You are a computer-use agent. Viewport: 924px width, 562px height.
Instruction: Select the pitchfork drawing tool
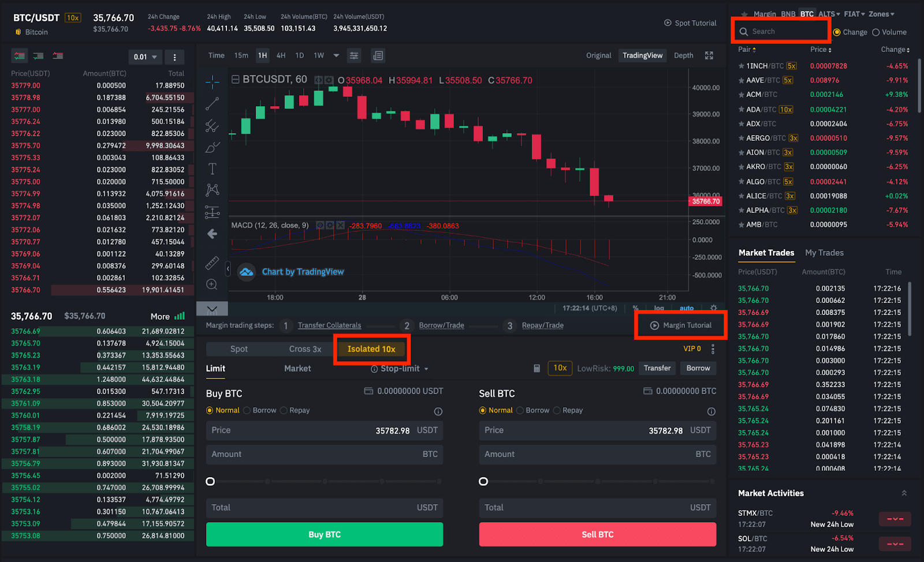[212, 126]
